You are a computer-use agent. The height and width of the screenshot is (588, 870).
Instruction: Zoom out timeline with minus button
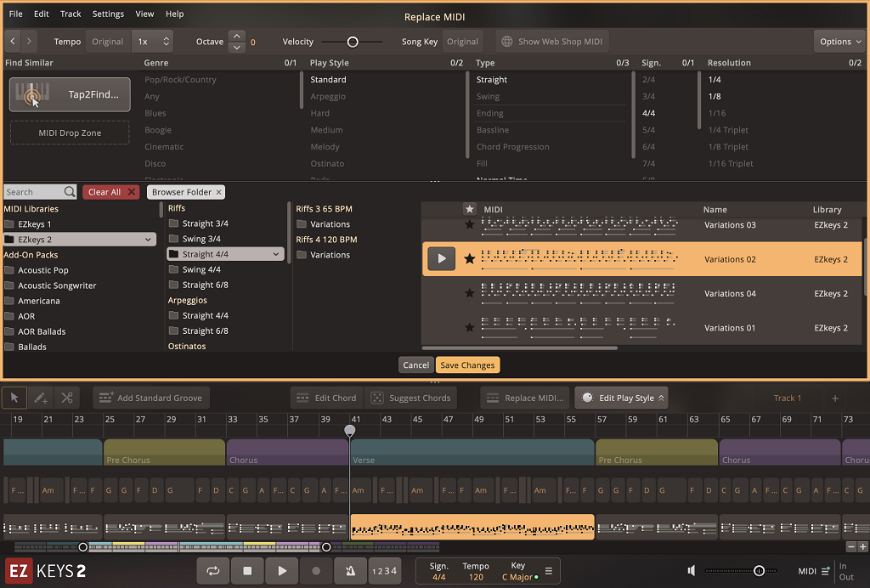pyautogui.click(x=851, y=546)
